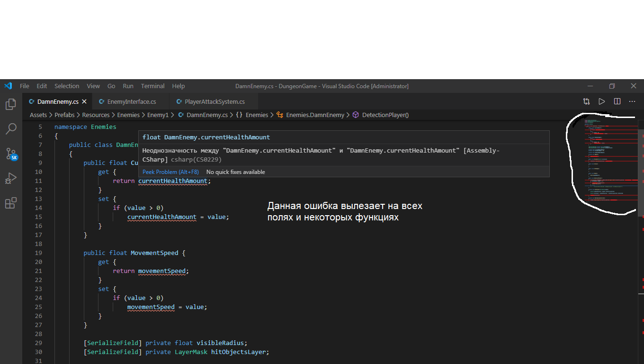Click Enemy1 in the breadcrumb path
Screen dimensions: 644x364
click(x=158, y=115)
